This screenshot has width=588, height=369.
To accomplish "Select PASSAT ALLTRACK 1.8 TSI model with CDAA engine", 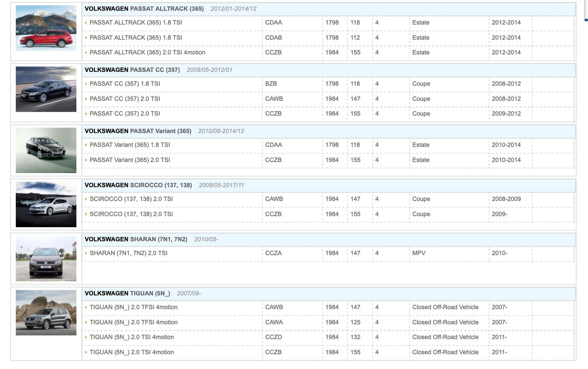I will coord(136,22).
